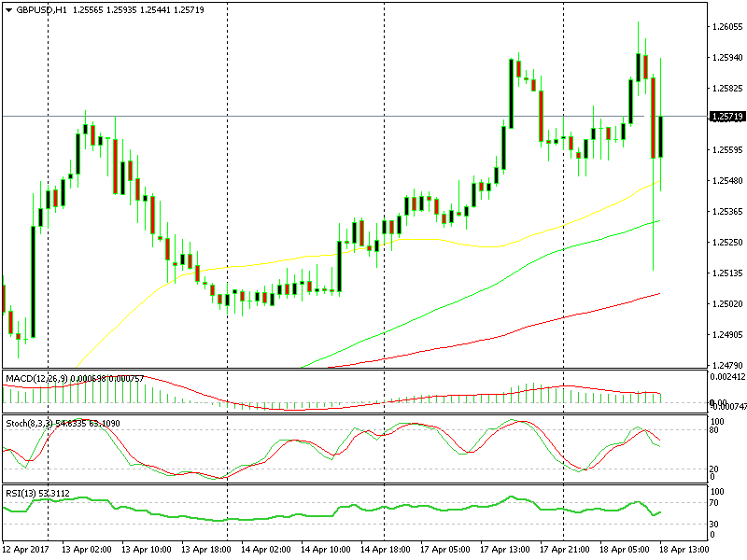The width and height of the screenshot is (747, 560).
Task: Click the 13 Apr 02:00 time label
Action: (86, 550)
